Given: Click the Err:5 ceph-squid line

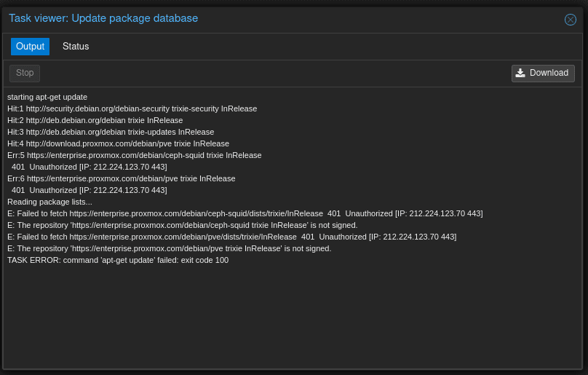Looking at the screenshot, I should (x=134, y=155).
